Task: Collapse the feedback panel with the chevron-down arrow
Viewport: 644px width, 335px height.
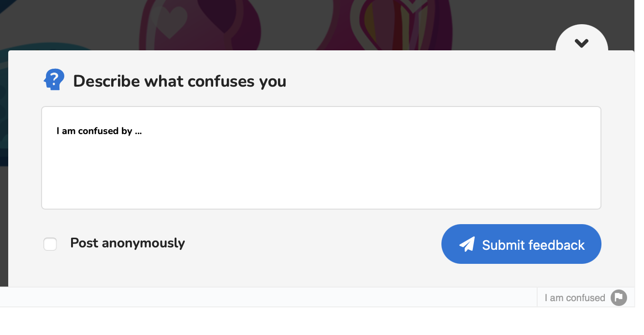Action: [x=582, y=43]
